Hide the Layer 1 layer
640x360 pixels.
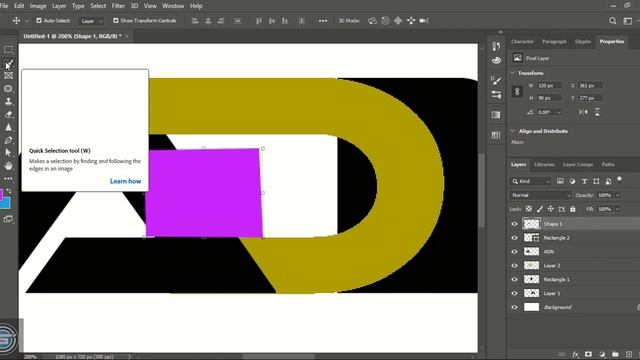click(514, 293)
